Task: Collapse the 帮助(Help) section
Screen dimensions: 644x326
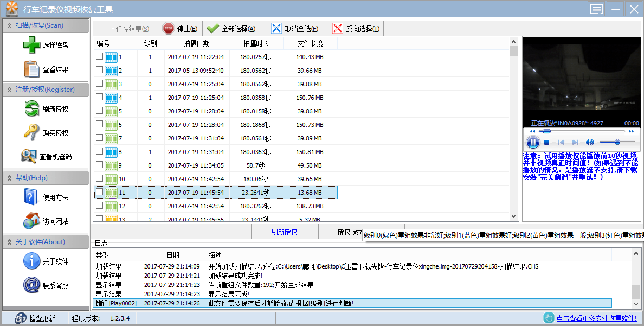Action: click(9, 178)
